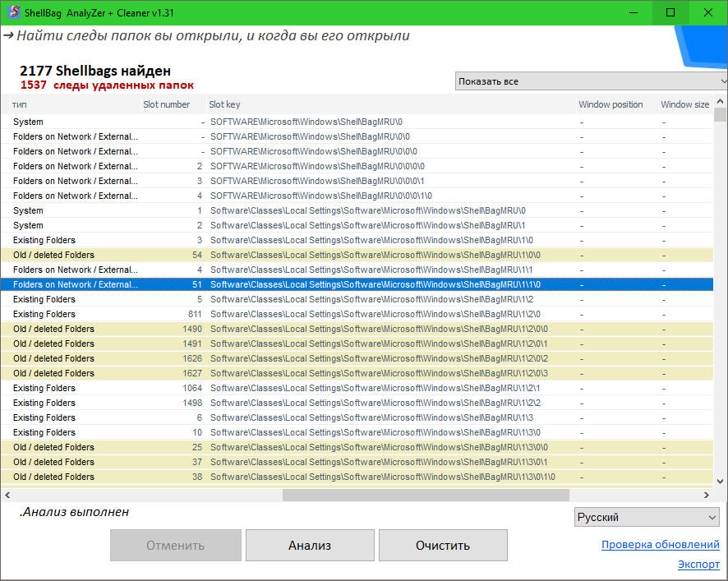The image size is (728, 581).
Task: Click the 'тип' column header
Action: coord(19,104)
